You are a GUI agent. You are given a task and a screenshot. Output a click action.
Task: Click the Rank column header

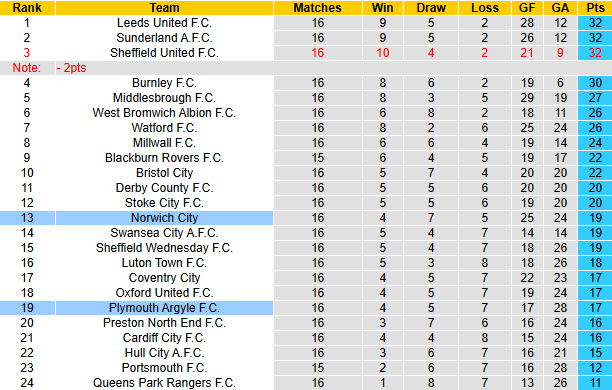[27, 8]
